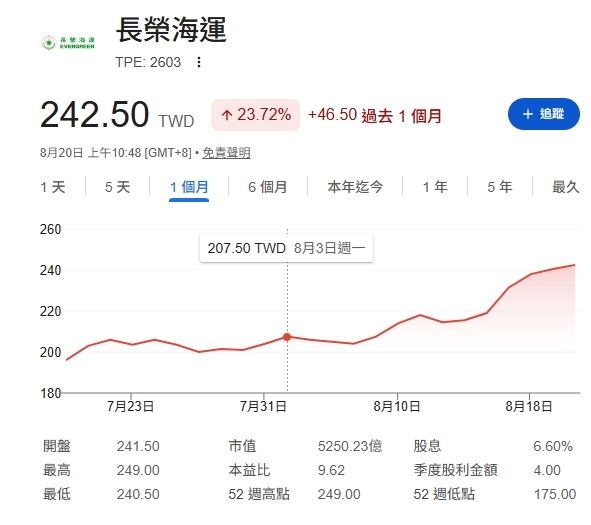The height and width of the screenshot is (525, 591).
Task: Click the 股息 label
Action: 427,446
